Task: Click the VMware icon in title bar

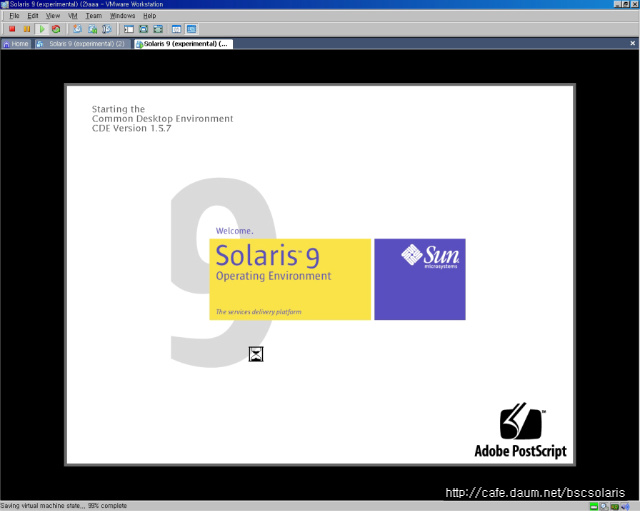Action: (x=4, y=4)
